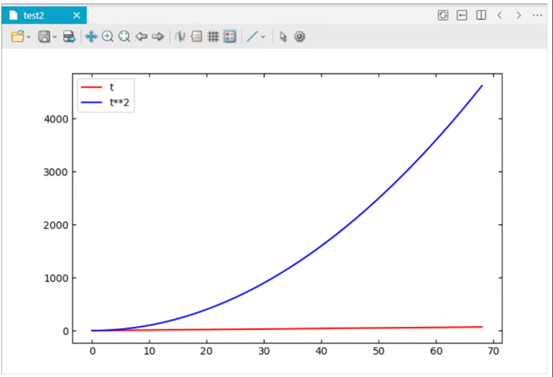The height and width of the screenshot is (377, 553).
Task: Go back to the previous view
Action: point(141,36)
